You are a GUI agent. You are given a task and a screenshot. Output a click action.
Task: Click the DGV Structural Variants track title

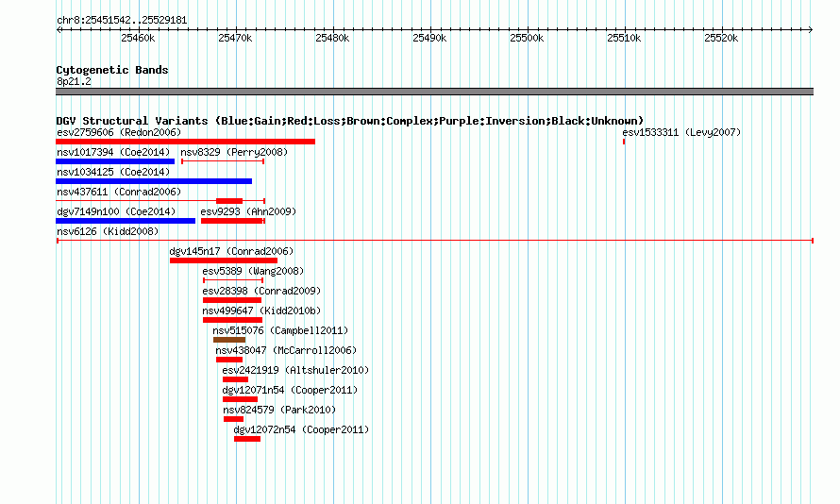[350, 121]
